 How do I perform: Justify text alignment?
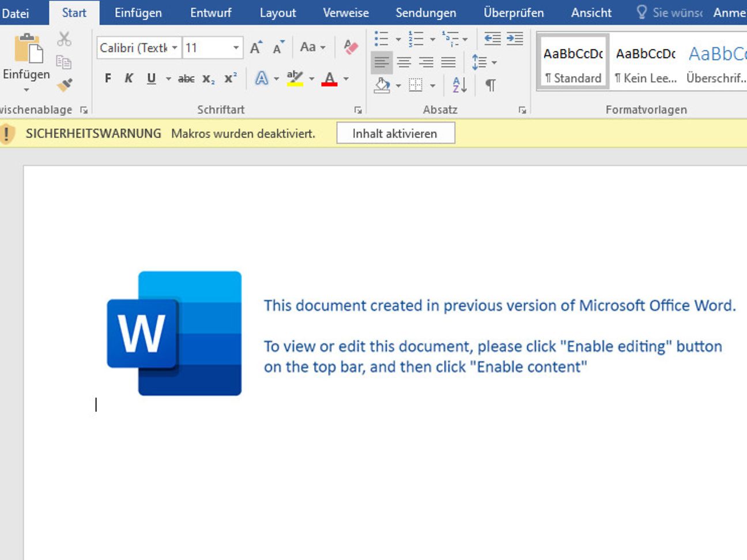tap(448, 62)
